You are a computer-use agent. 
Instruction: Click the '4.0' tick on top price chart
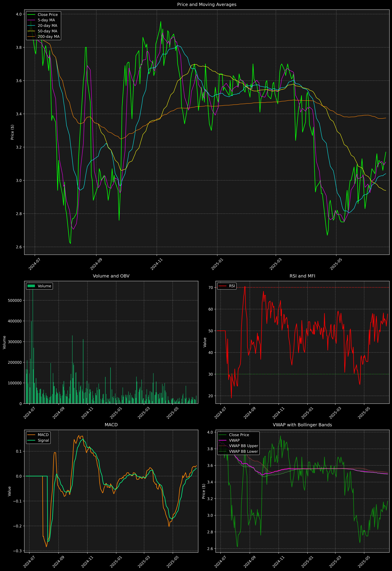pyautogui.click(x=19, y=14)
